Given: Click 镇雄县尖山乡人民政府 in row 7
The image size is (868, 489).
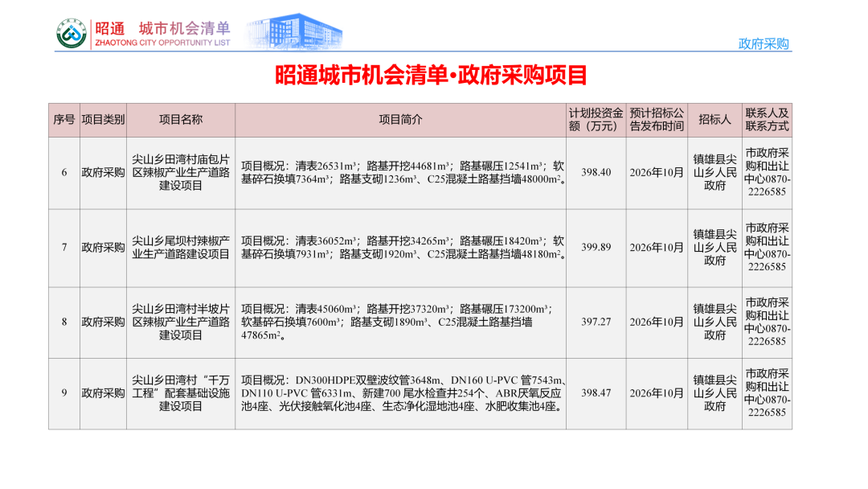Looking at the screenshot, I should click(714, 248).
